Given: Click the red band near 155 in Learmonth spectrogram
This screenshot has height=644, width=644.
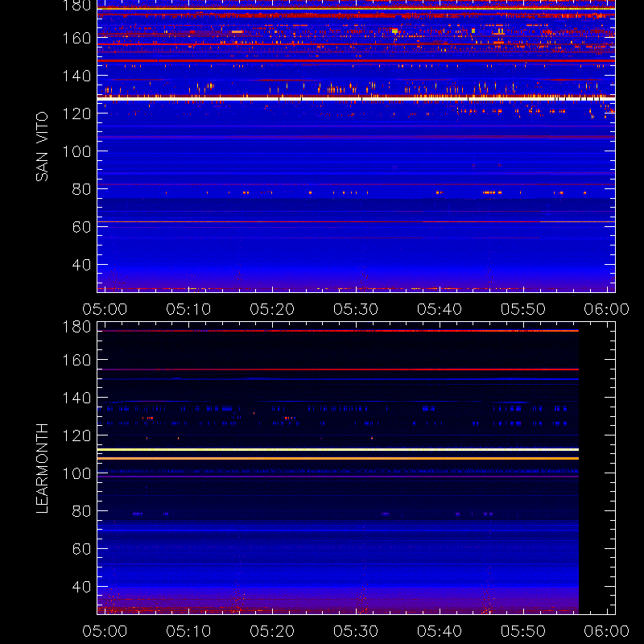Looking at the screenshot, I should [x=338, y=369].
